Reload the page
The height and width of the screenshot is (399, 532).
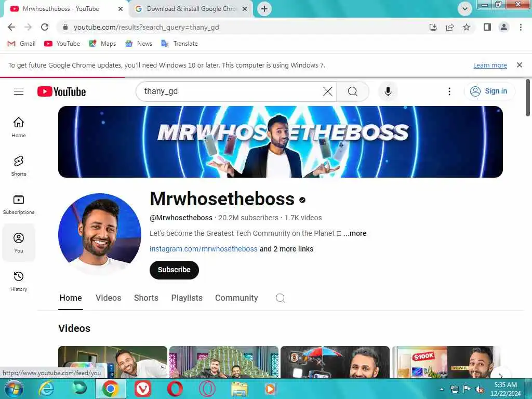coord(45,27)
